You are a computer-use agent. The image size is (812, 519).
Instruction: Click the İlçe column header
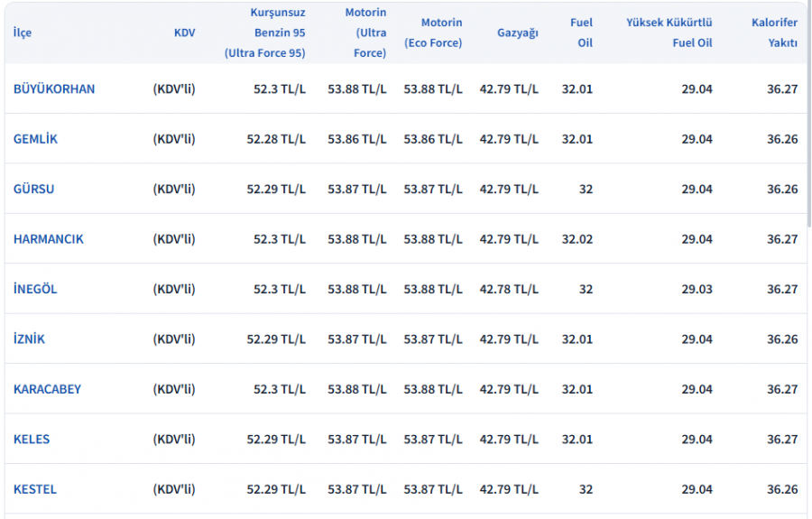pos(23,32)
